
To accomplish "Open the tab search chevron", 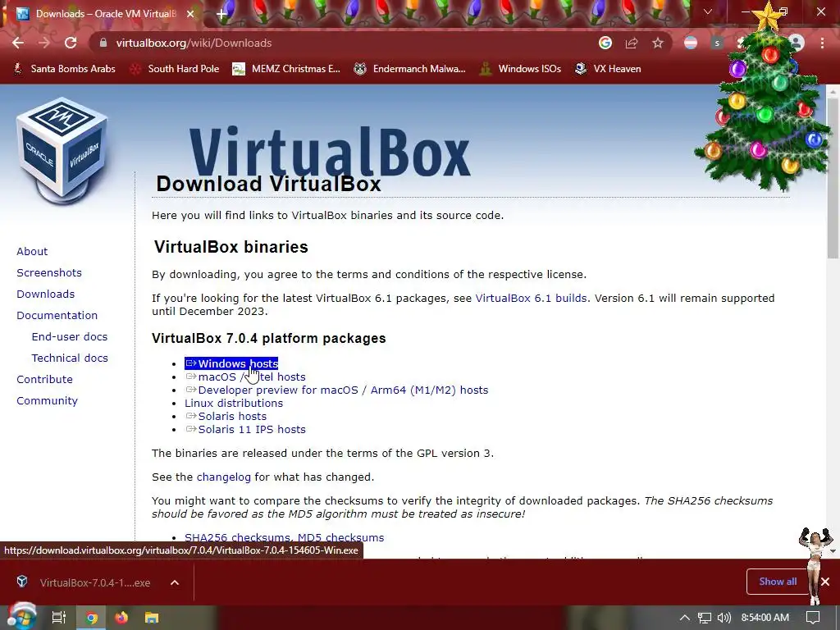I will (708, 11).
